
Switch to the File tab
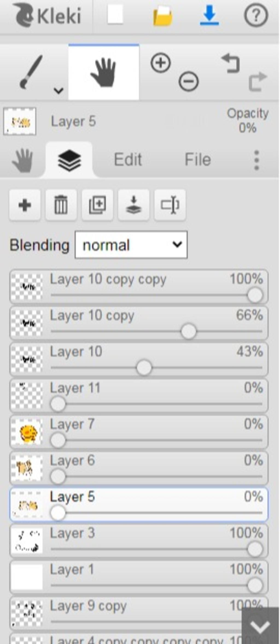(198, 159)
